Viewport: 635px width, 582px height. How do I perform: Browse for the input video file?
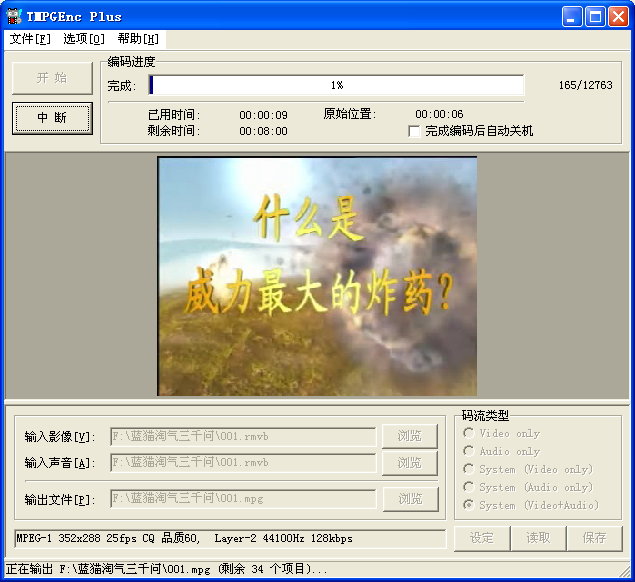(410, 436)
